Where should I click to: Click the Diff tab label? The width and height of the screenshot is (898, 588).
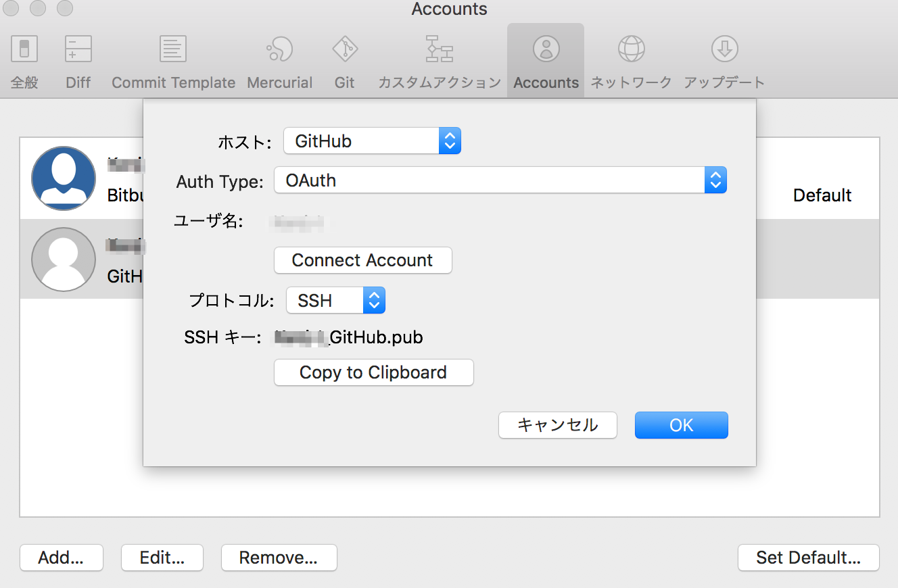78,82
